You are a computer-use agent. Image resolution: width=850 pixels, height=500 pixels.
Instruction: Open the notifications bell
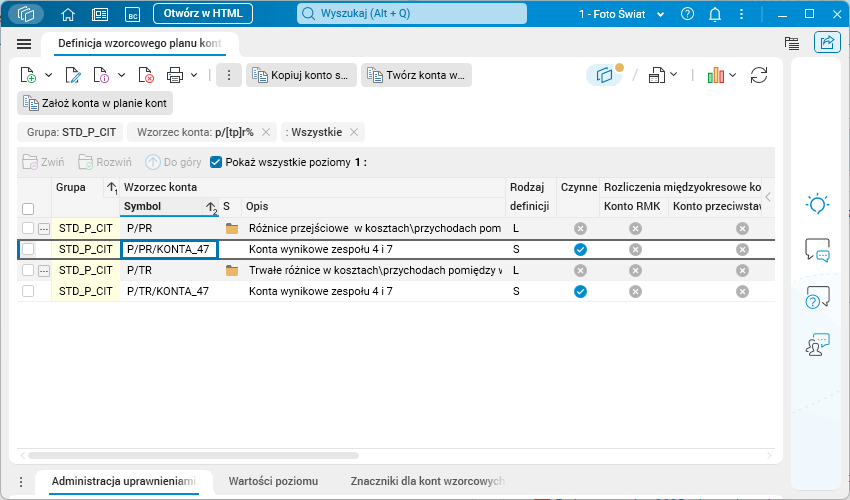715,15
